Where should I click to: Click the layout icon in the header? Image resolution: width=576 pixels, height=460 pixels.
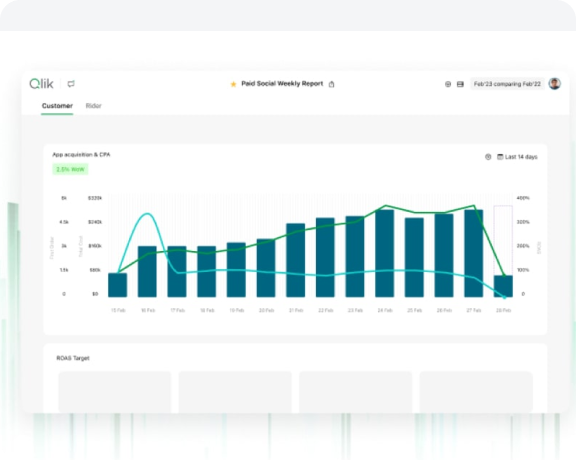pyautogui.click(x=460, y=84)
